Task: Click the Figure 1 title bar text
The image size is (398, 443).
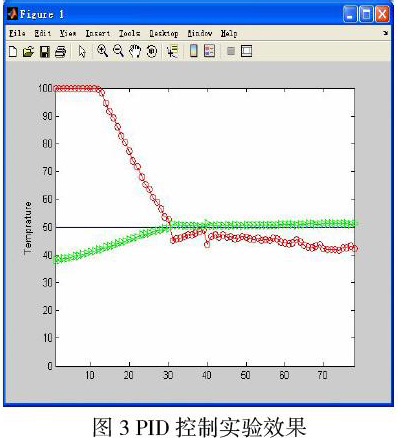Action: (42, 14)
